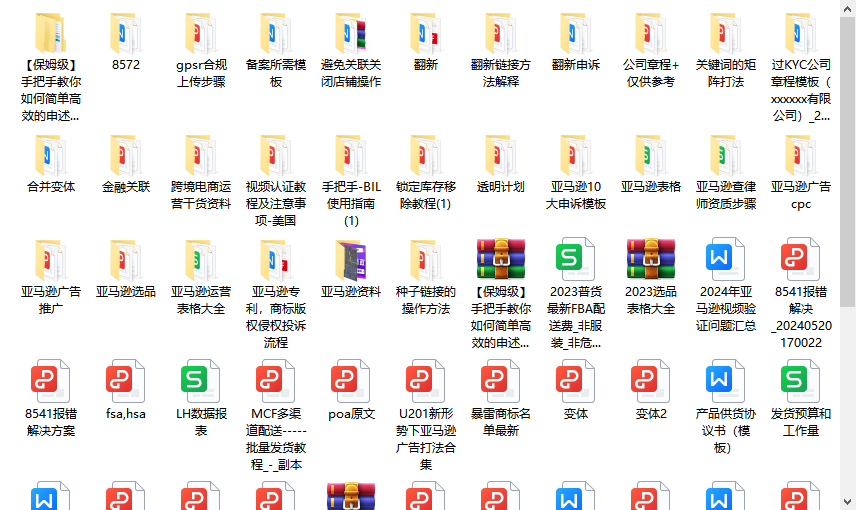Select the 亚马逊选品 folder

(x=126, y=260)
